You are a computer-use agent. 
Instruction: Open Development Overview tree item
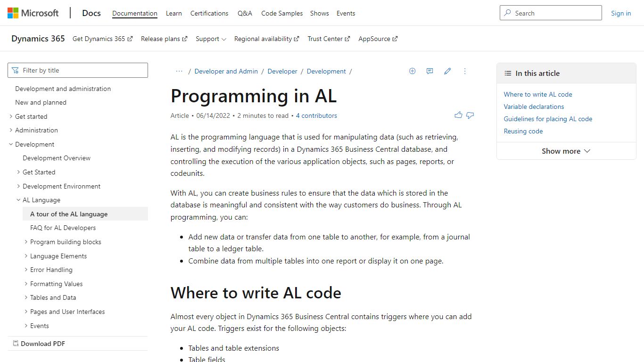coord(57,158)
